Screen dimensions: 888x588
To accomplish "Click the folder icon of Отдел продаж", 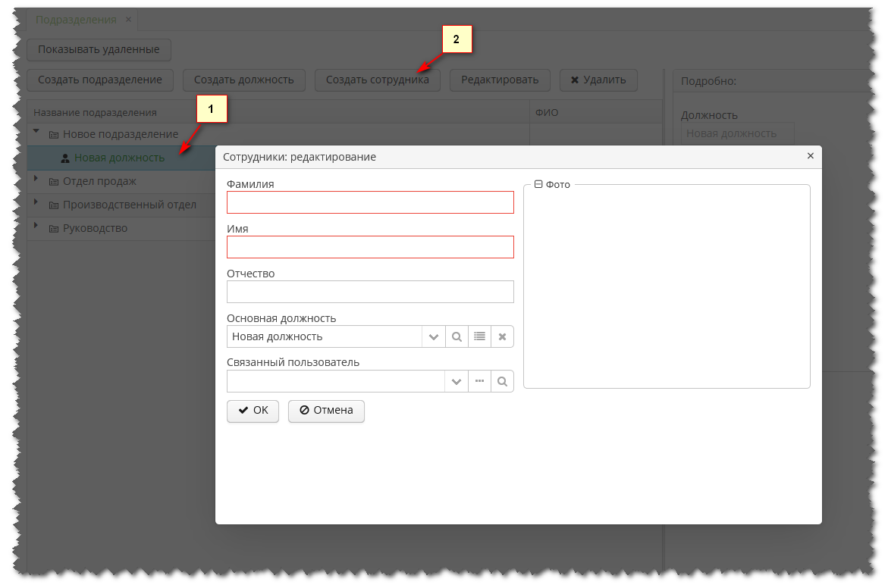I will click(x=53, y=181).
